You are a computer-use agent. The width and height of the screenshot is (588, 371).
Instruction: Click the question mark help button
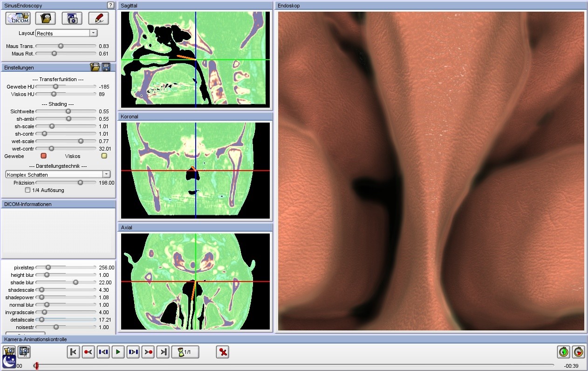pos(110,5)
